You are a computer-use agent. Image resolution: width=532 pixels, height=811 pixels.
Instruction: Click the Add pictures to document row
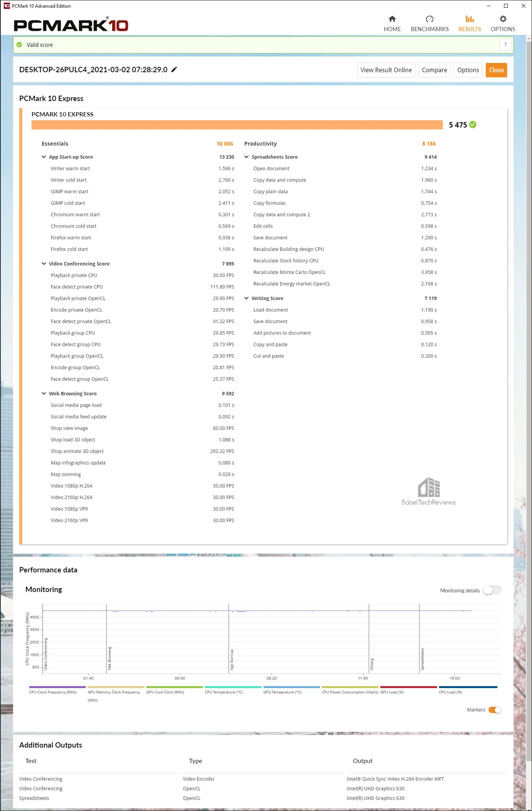click(345, 333)
